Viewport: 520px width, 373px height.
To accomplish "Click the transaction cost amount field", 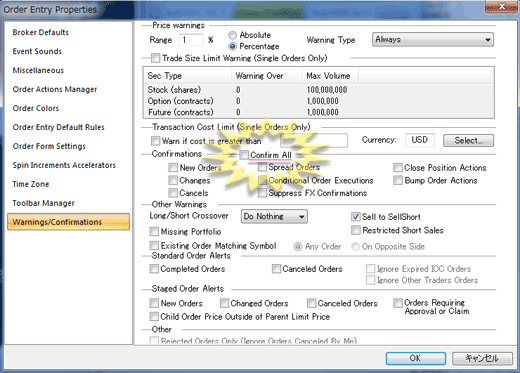I will tap(314, 140).
